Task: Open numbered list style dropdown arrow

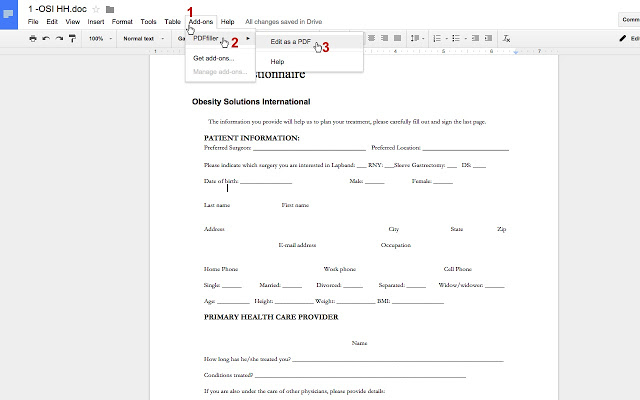Action: tap(446, 38)
